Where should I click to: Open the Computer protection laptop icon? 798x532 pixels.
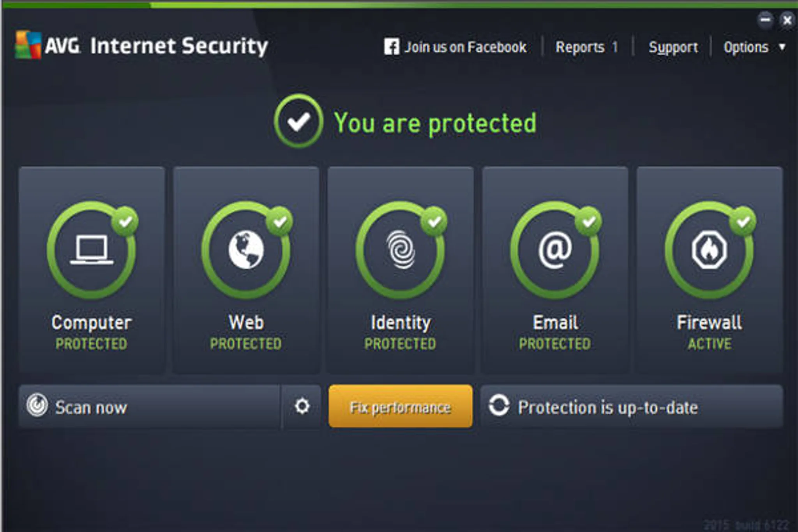[92, 250]
